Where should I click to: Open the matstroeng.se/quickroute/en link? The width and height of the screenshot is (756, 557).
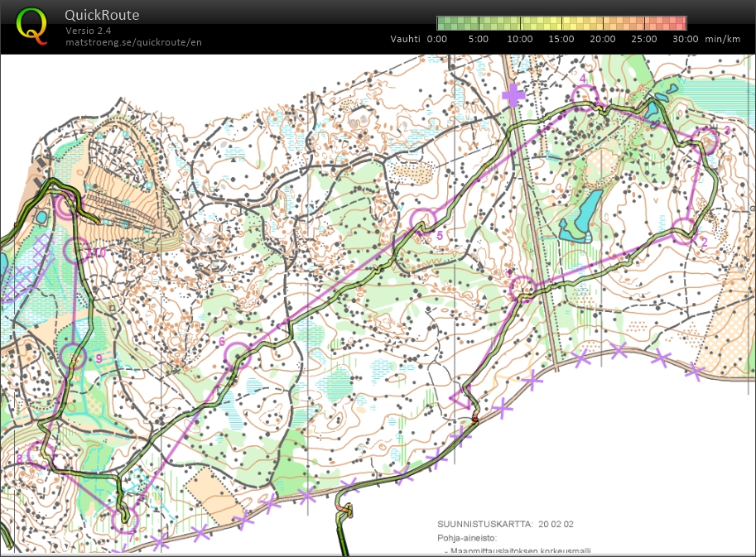[133, 42]
